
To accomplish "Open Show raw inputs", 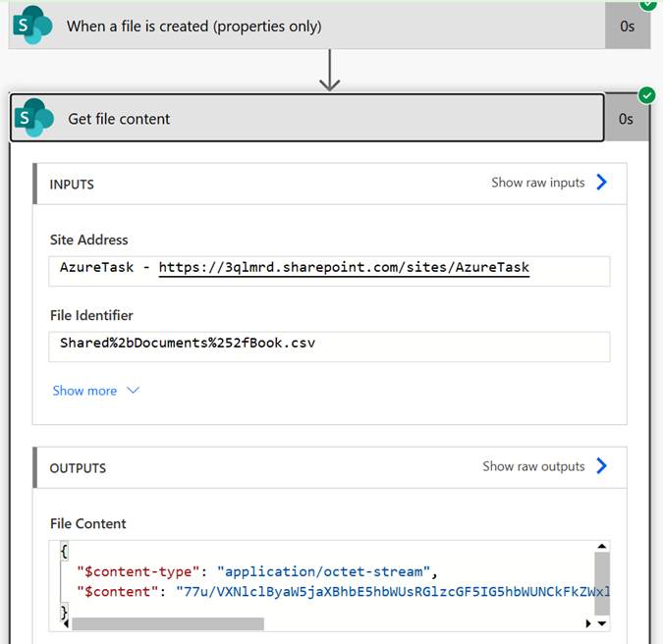I will tap(538, 183).
